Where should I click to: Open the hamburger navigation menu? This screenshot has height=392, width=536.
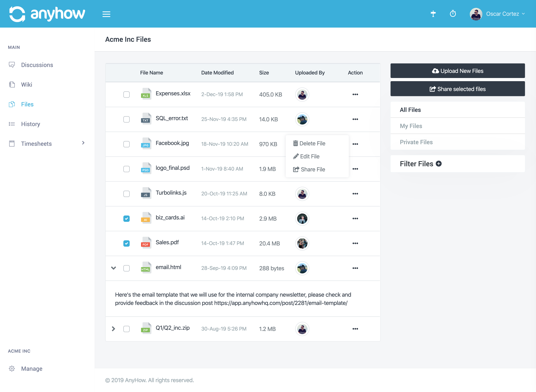point(106,14)
